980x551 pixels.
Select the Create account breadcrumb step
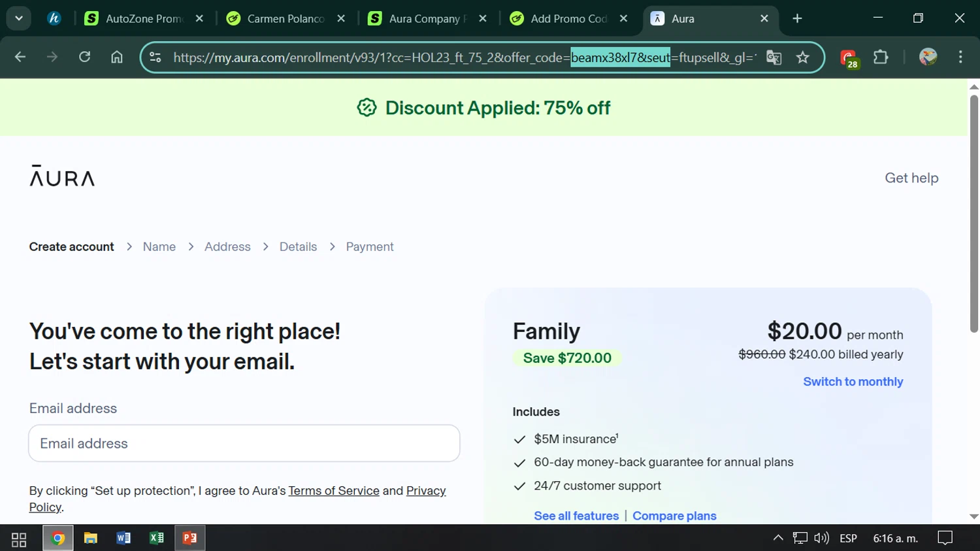point(71,246)
